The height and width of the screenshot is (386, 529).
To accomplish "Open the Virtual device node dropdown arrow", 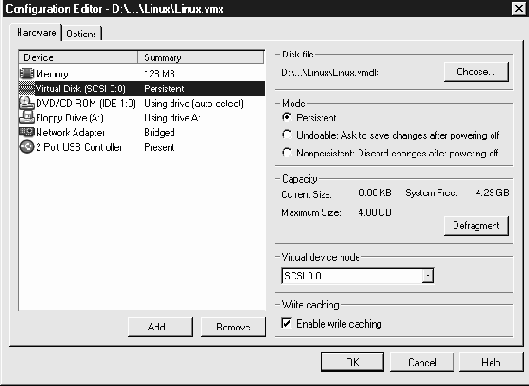I will pos(427,276).
